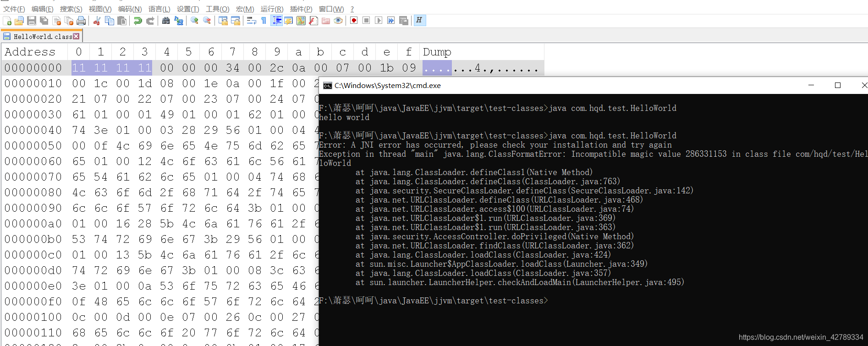Select the HelloWorld.class tab
The image size is (868, 346).
coord(42,36)
